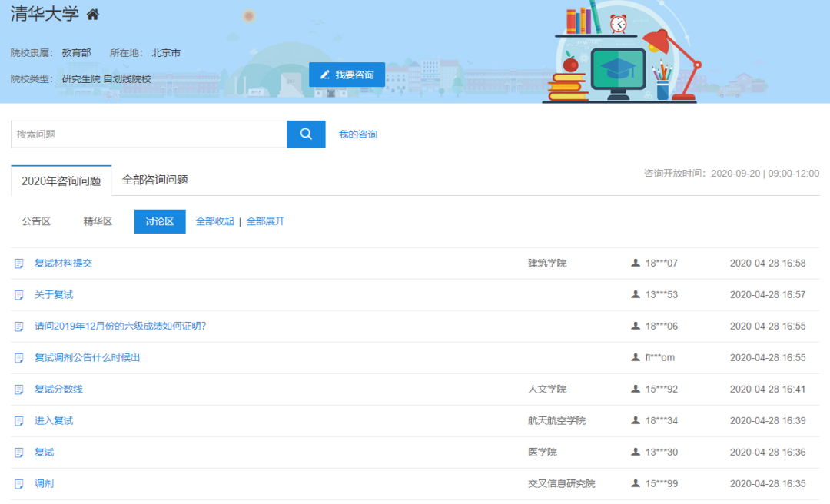Select the 2020年咨询问题 tab

point(61,181)
